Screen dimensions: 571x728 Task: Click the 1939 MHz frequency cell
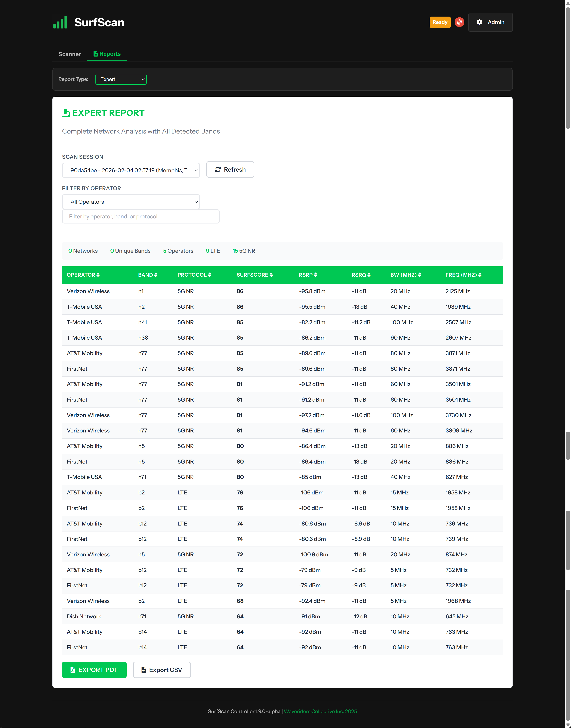(x=458, y=307)
